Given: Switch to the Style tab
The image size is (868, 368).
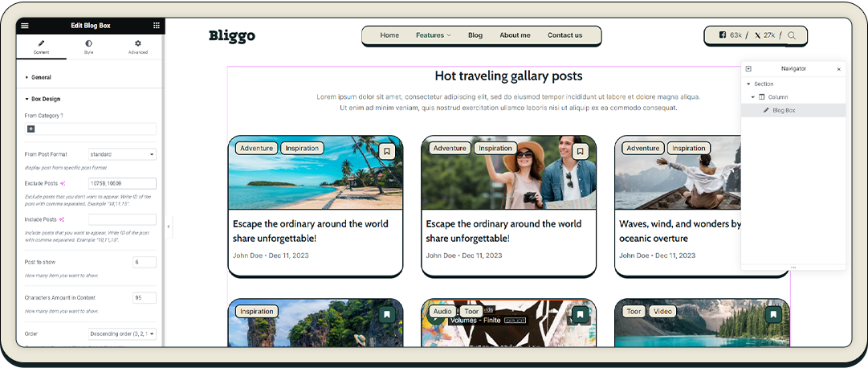Looking at the screenshot, I should tap(88, 47).
